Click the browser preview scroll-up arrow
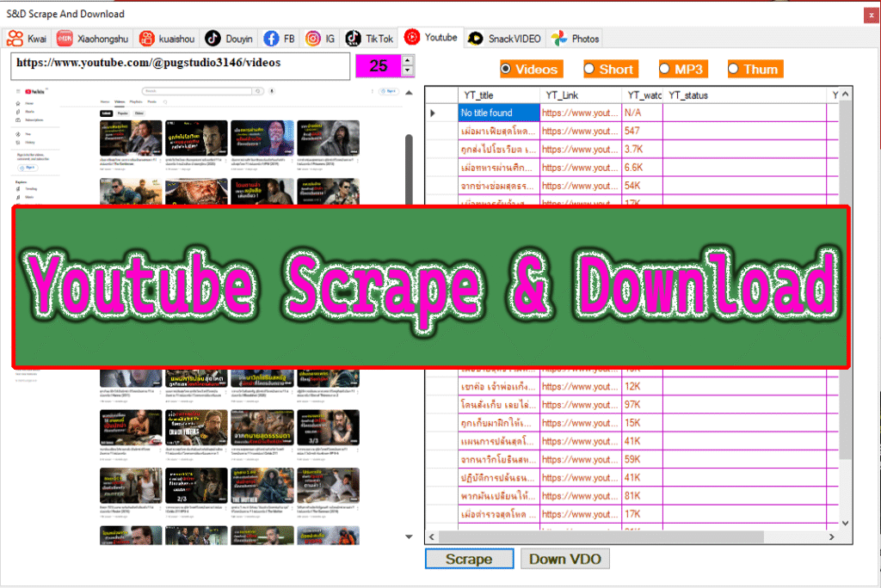Viewport: 881px width, 588px height. (409, 93)
